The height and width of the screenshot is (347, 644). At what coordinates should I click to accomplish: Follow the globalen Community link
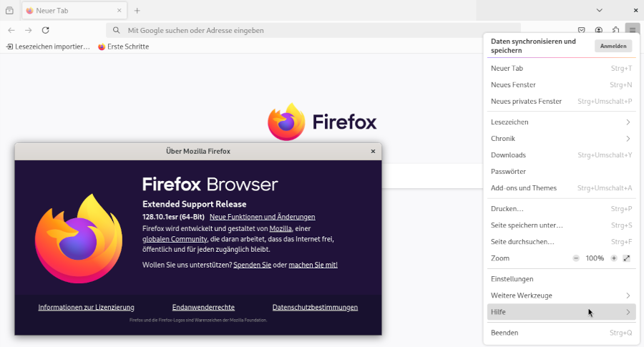[x=175, y=239]
